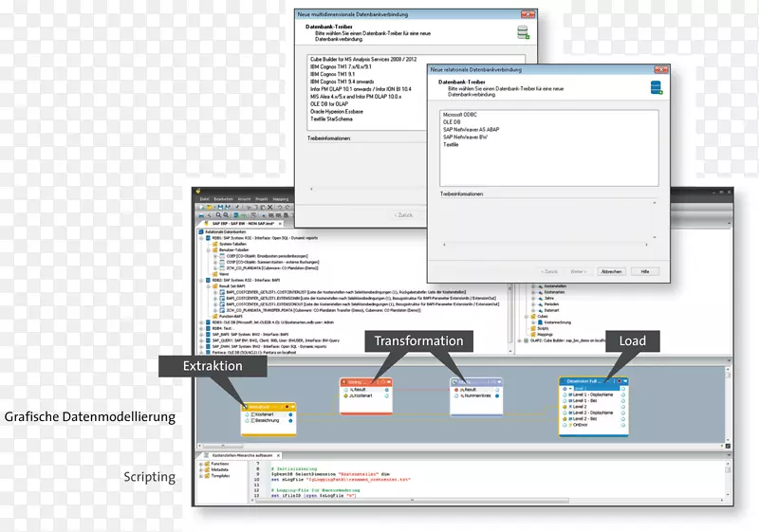Open dropdown arrow on yellow extraction node
The height and width of the screenshot is (532, 759).
tap(293, 407)
